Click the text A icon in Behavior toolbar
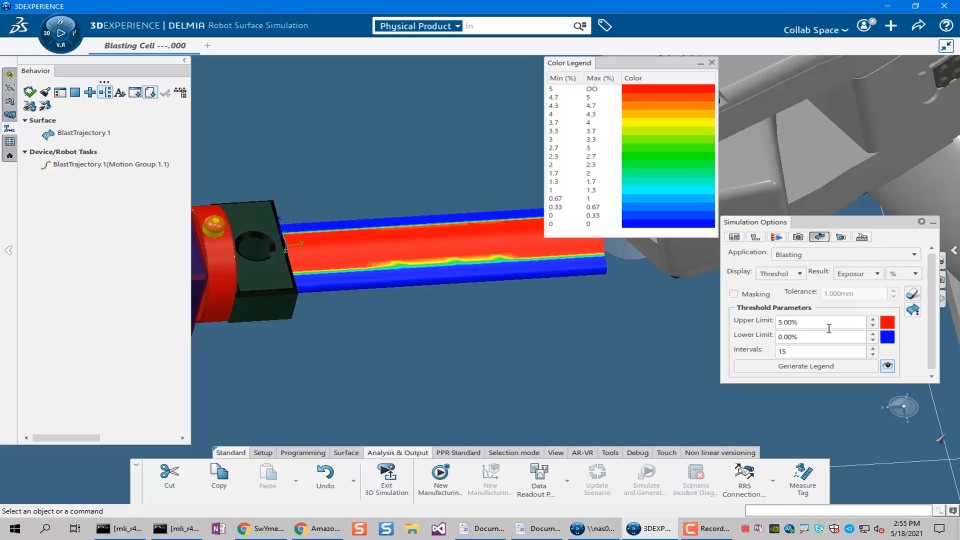The image size is (960, 540). pos(120,92)
